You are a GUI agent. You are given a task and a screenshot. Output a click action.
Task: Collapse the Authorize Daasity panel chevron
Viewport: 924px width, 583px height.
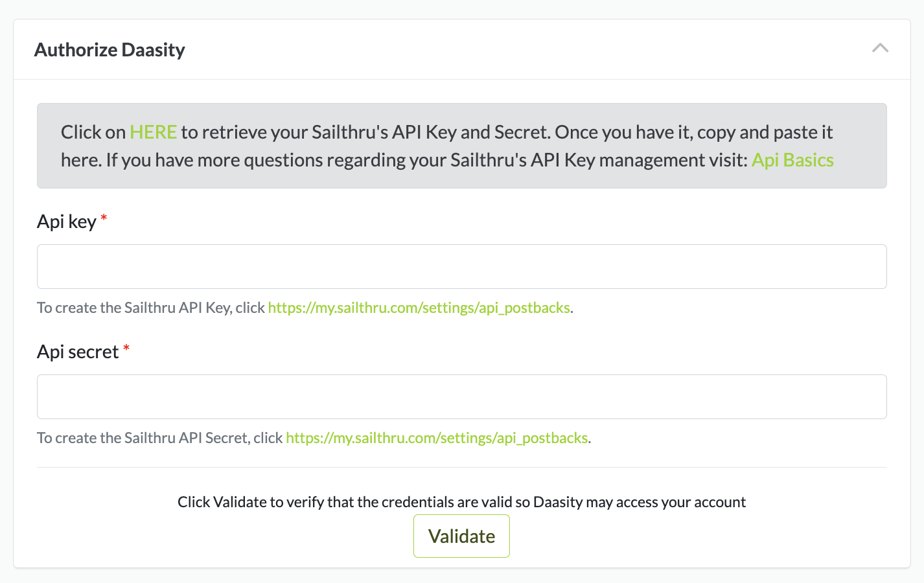pos(880,48)
